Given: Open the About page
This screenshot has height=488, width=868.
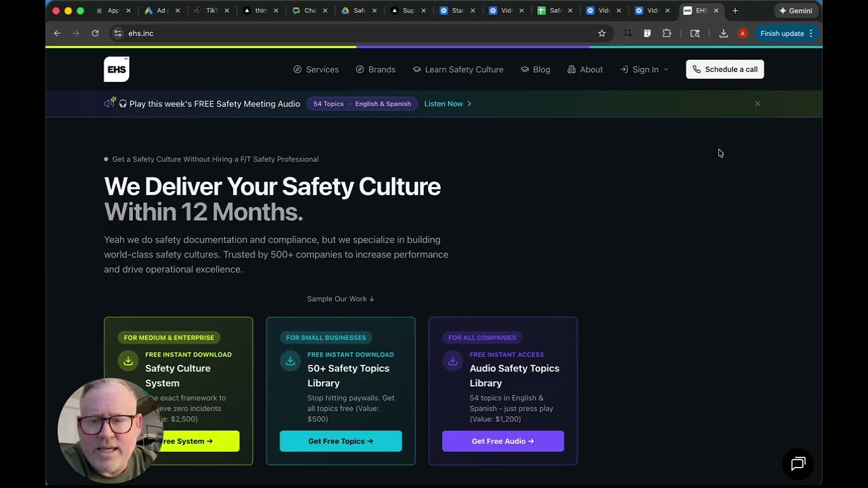Looking at the screenshot, I should [585, 69].
